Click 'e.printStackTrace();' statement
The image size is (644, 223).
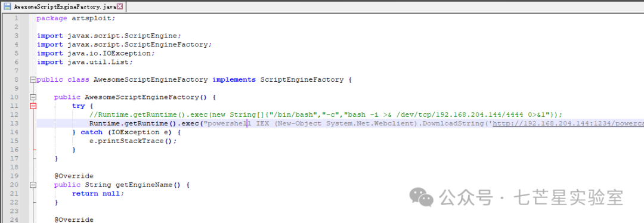coord(133,141)
